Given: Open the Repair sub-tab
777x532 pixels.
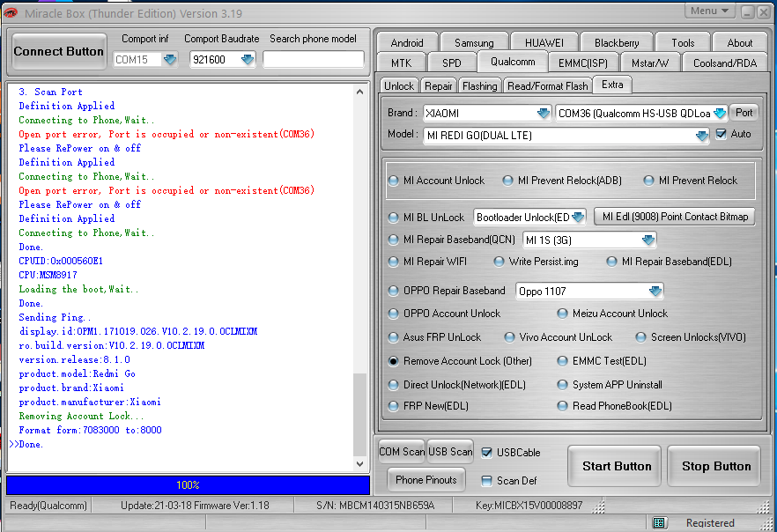Looking at the screenshot, I should click(x=439, y=86).
